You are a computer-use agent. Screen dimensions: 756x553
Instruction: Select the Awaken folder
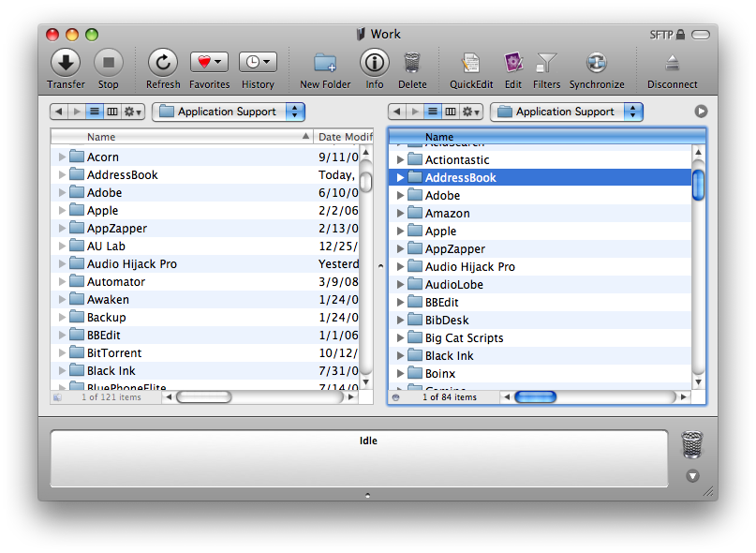[205, 300]
